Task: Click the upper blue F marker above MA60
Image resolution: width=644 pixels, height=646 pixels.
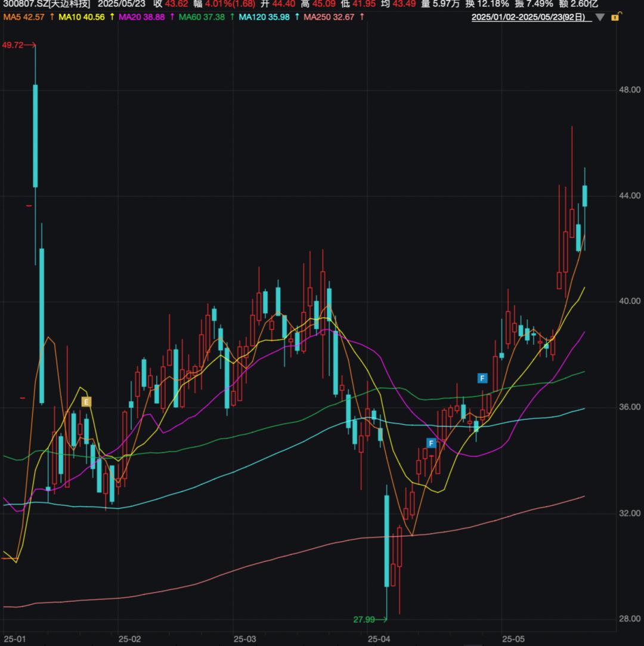Action: coord(482,378)
